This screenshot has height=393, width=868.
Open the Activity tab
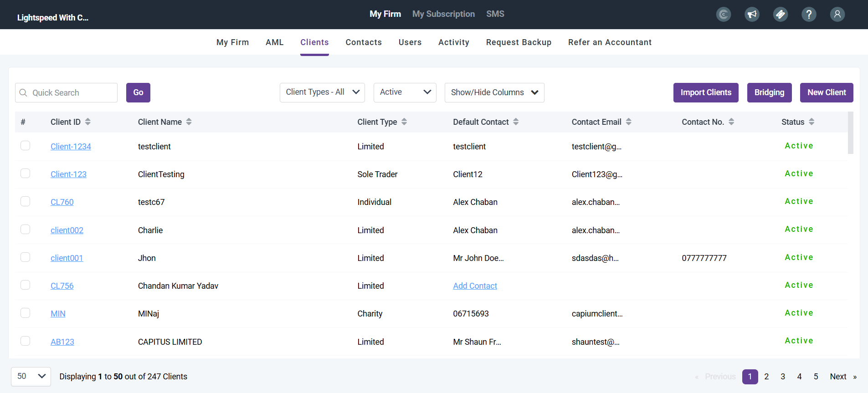click(454, 42)
